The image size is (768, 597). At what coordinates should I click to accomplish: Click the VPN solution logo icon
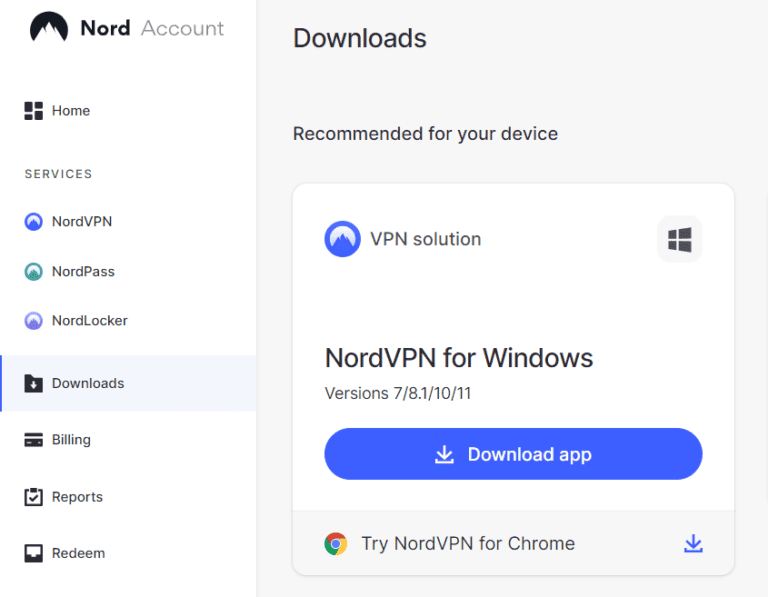[x=342, y=239]
